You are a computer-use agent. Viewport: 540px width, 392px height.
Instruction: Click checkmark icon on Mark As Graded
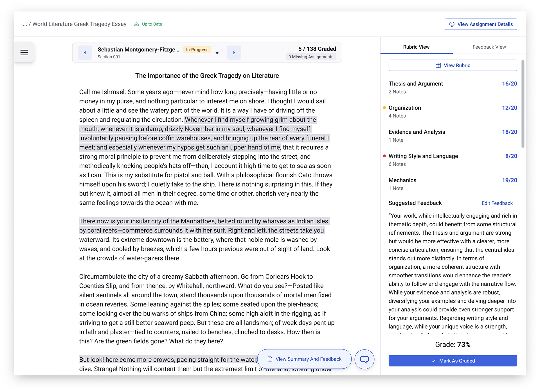point(433,361)
